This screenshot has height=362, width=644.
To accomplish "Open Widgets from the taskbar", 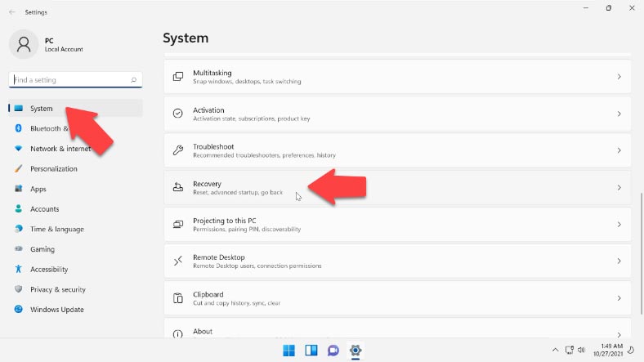I will point(311,351).
